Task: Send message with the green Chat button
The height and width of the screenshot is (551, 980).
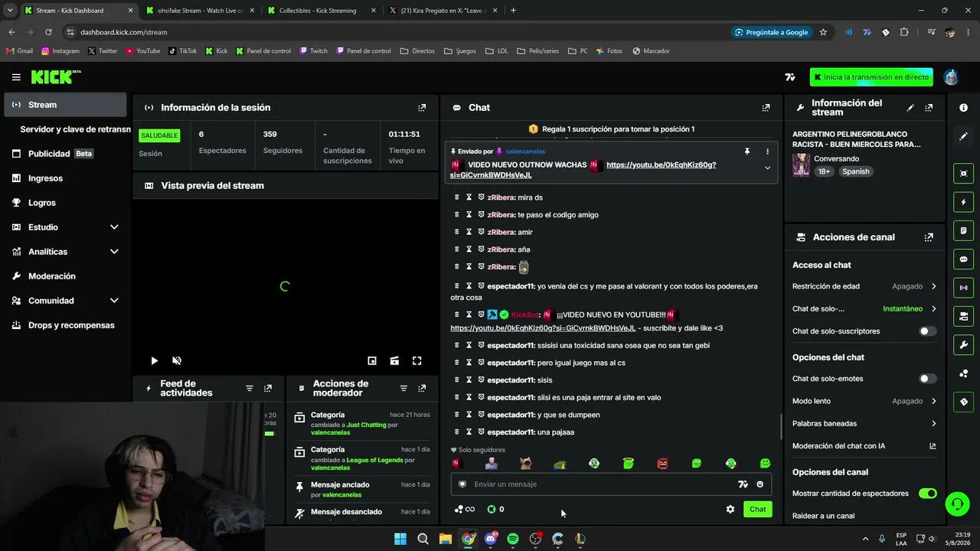Action: (757, 510)
